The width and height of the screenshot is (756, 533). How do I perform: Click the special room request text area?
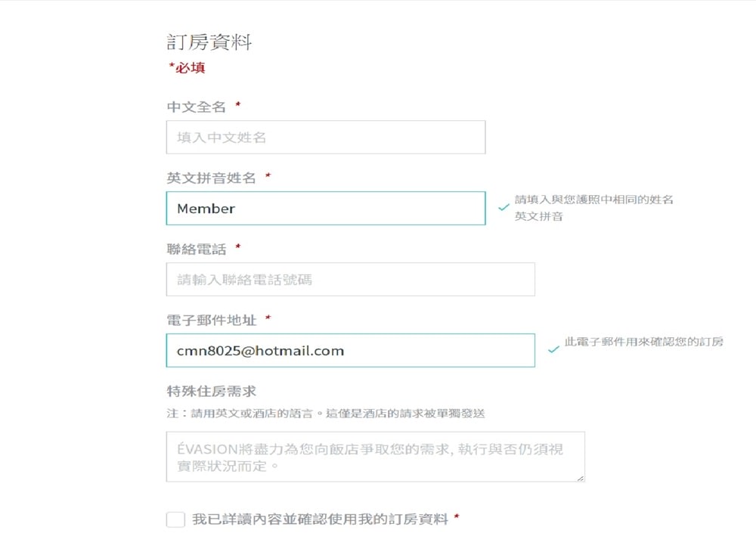[375, 457]
